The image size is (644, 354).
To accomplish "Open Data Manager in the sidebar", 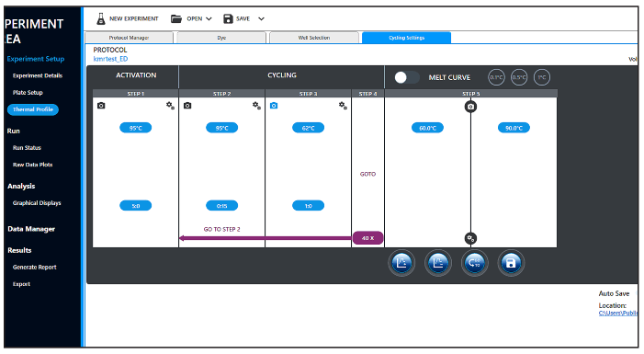I will click(31, 229).
